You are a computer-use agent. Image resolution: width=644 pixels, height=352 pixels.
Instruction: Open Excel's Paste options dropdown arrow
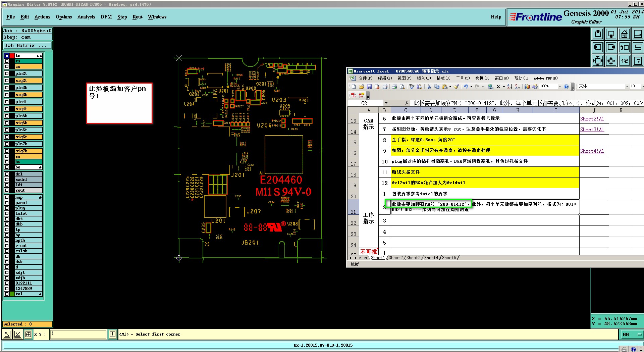[450, 87]
